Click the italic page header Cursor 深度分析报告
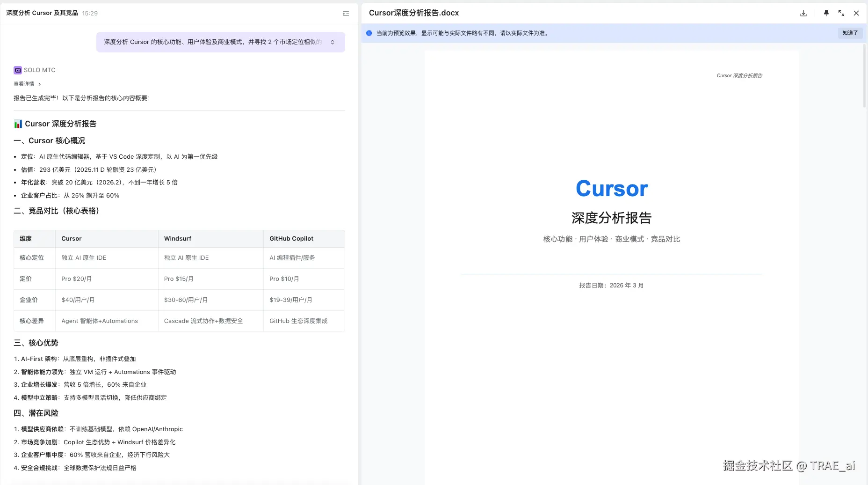Image resolution: width=868 pixels, height=485 pixels. (x=739, y=76)
